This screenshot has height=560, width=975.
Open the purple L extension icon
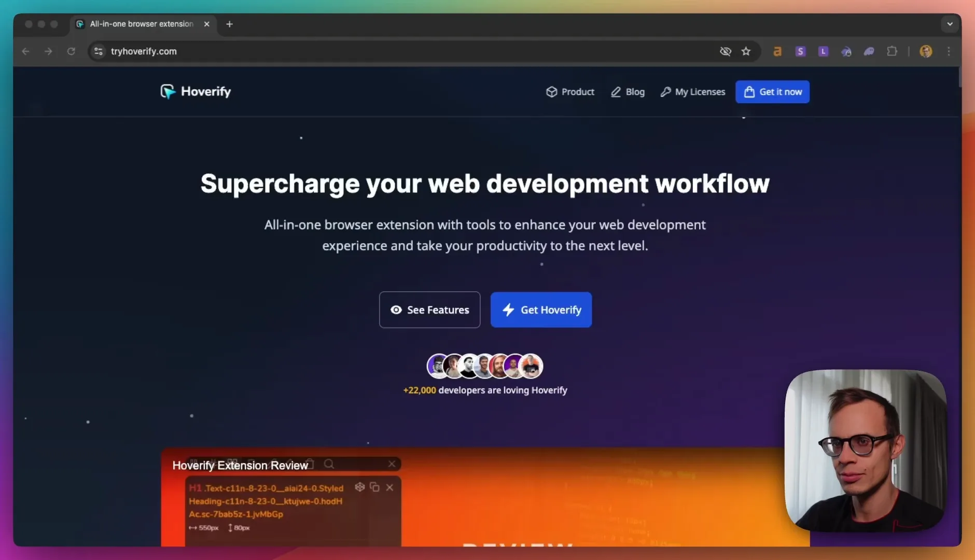tap(823, 51)
